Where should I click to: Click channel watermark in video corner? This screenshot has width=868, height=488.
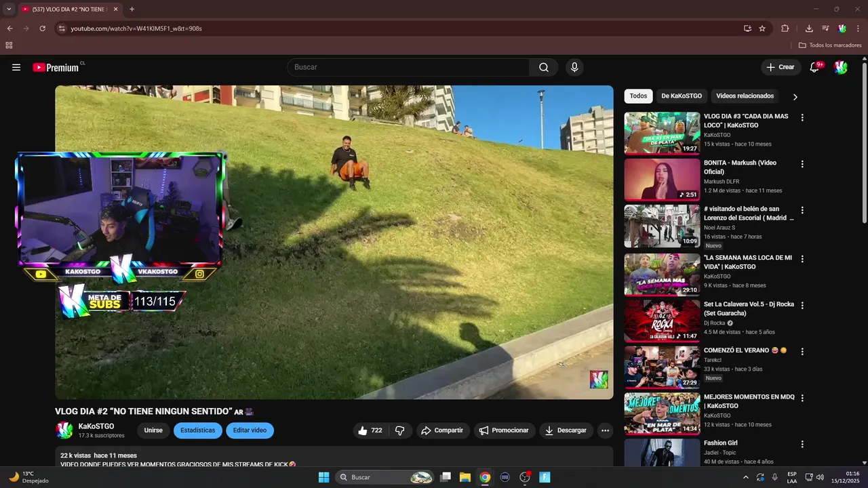599,380
